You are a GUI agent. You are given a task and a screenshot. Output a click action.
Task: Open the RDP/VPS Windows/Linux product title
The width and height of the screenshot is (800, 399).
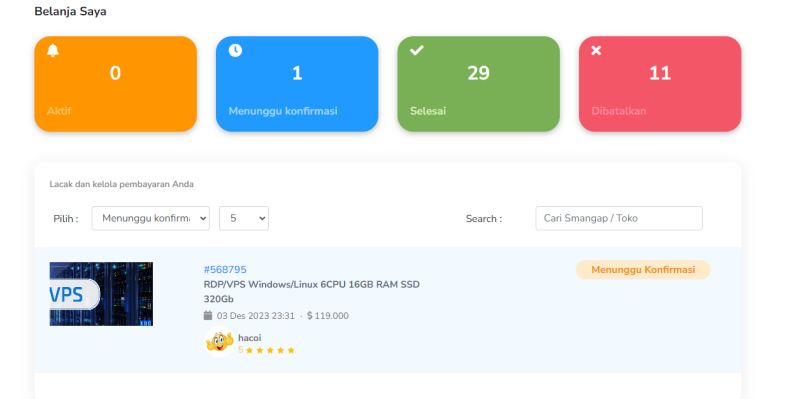pyautogui.click(x=311, y=291)
